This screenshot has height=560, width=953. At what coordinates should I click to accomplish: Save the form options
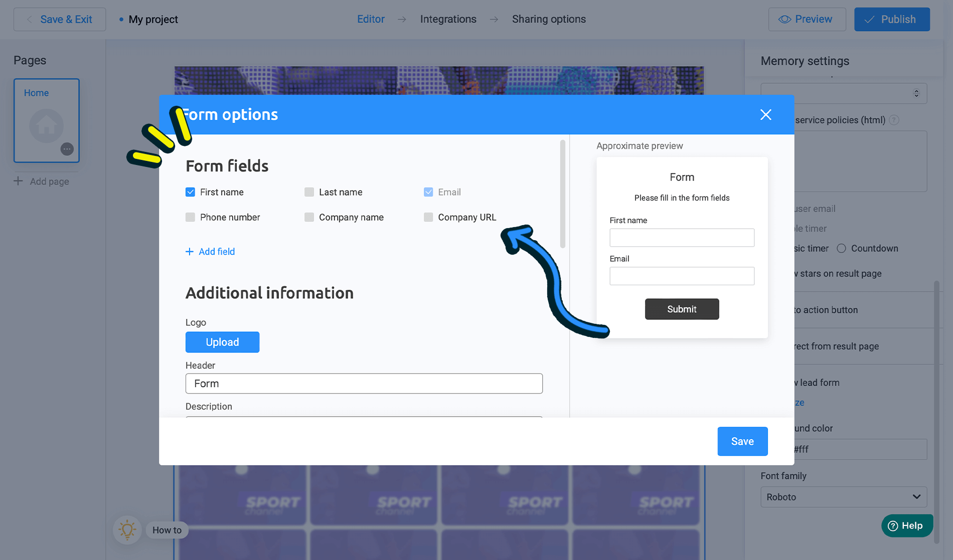742,441
